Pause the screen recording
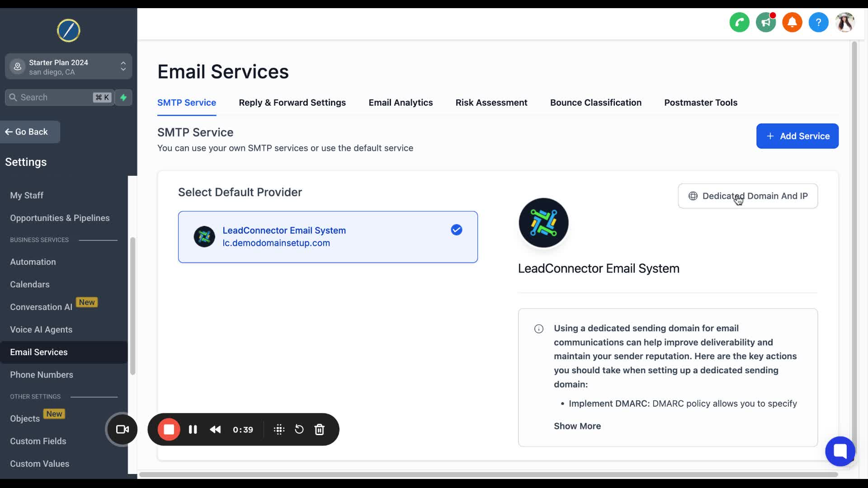Viewport: 868px width, 488px height. (193, 429)
